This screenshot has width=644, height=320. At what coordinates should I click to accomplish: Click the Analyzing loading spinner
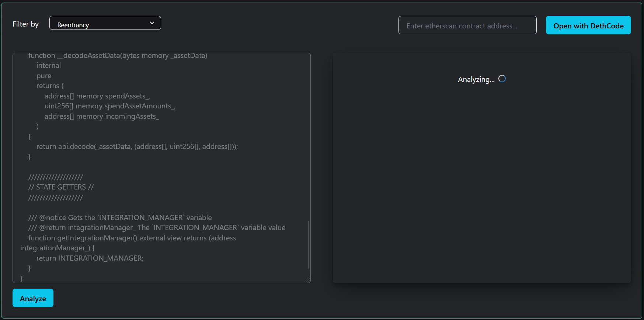[x=502, y=79]
